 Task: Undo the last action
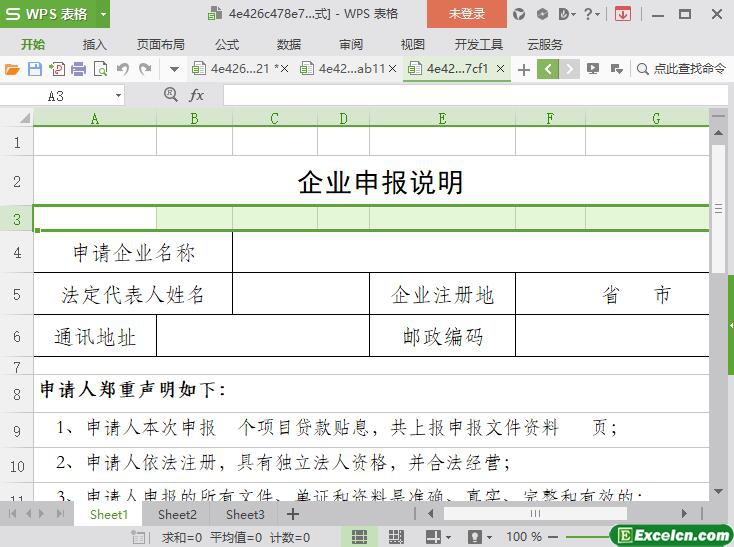123,70
